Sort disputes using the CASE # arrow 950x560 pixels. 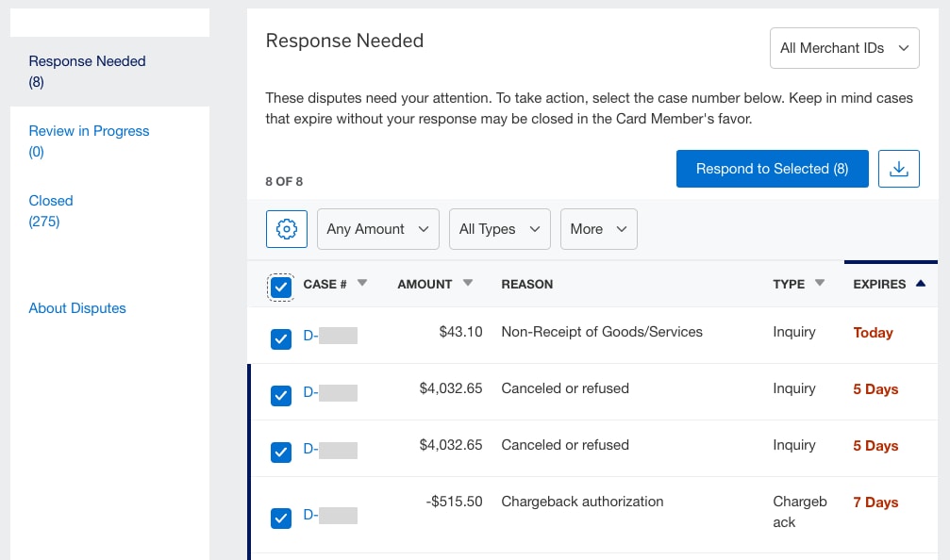(x=364, y=283)
